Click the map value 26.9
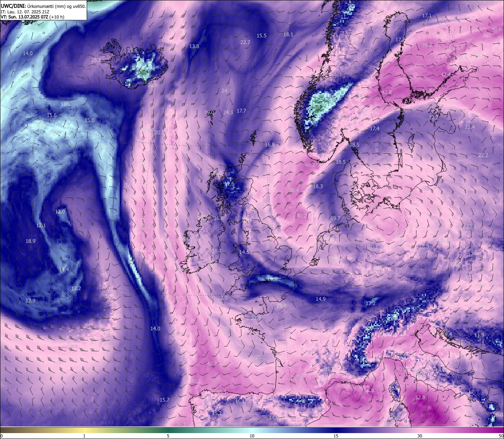 (x=152, y=85)
